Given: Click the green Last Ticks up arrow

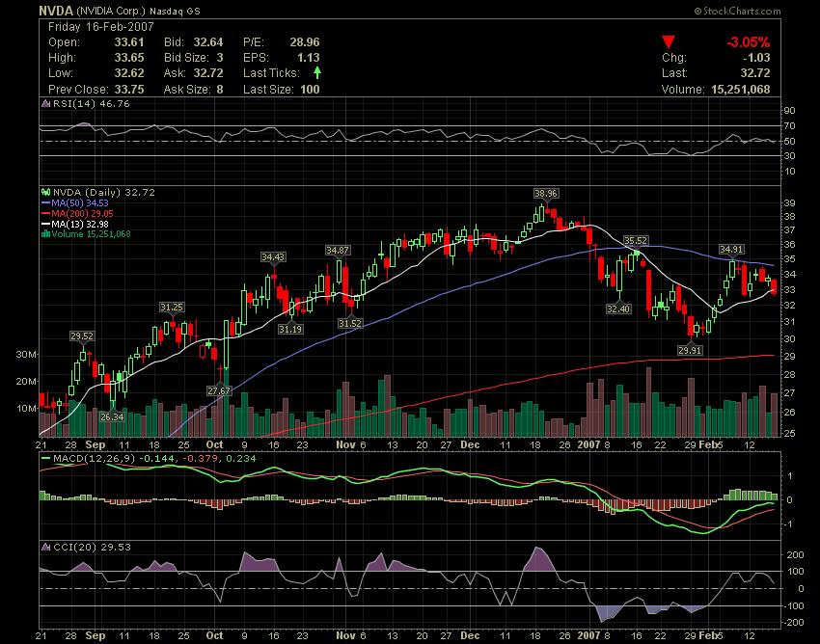Looking at the screenshot, I should (x=317, y=72).
